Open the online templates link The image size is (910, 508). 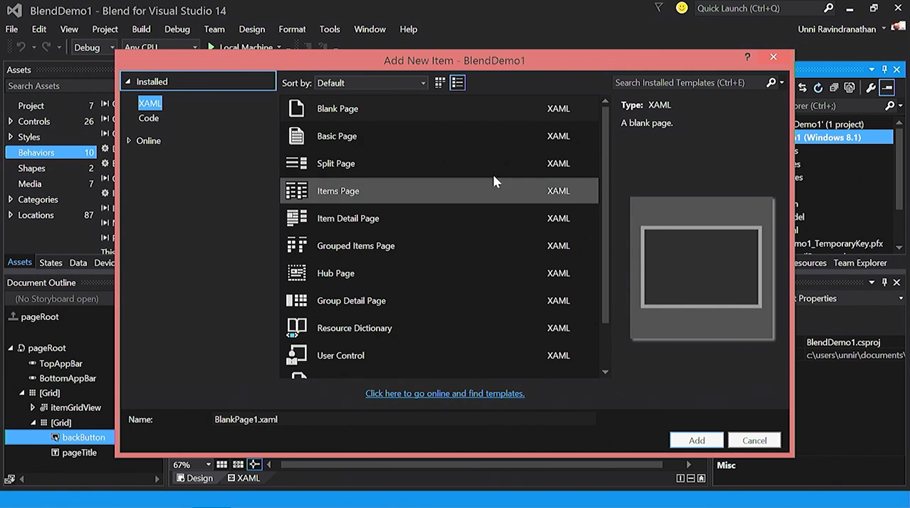point(445,393)
